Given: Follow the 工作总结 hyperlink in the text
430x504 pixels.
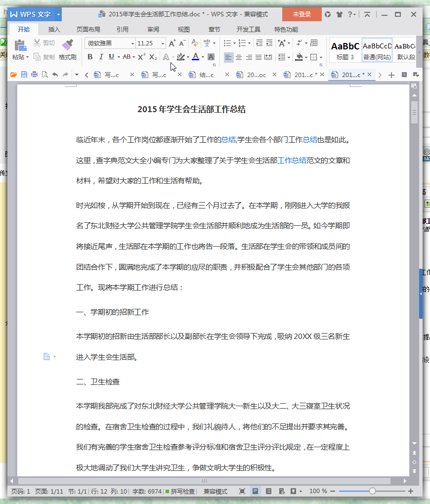Looking at the screenshot, I should (292, 161).
